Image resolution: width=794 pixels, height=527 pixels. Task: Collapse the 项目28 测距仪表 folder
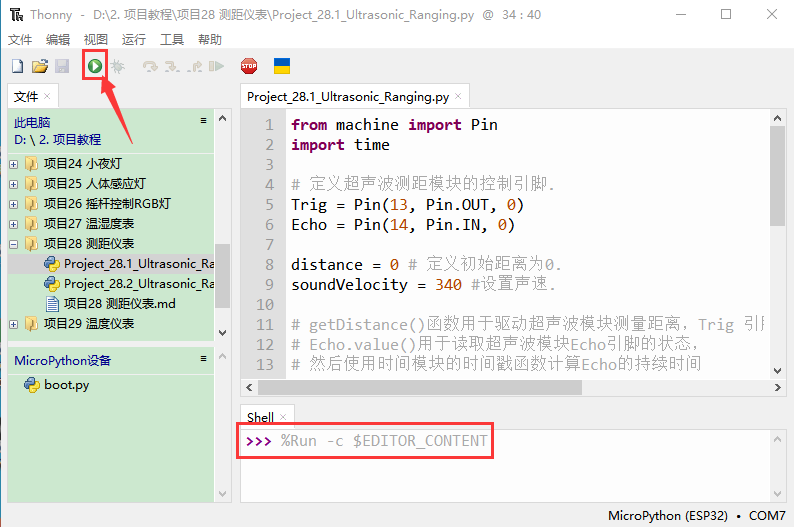(x=13, y=244)
